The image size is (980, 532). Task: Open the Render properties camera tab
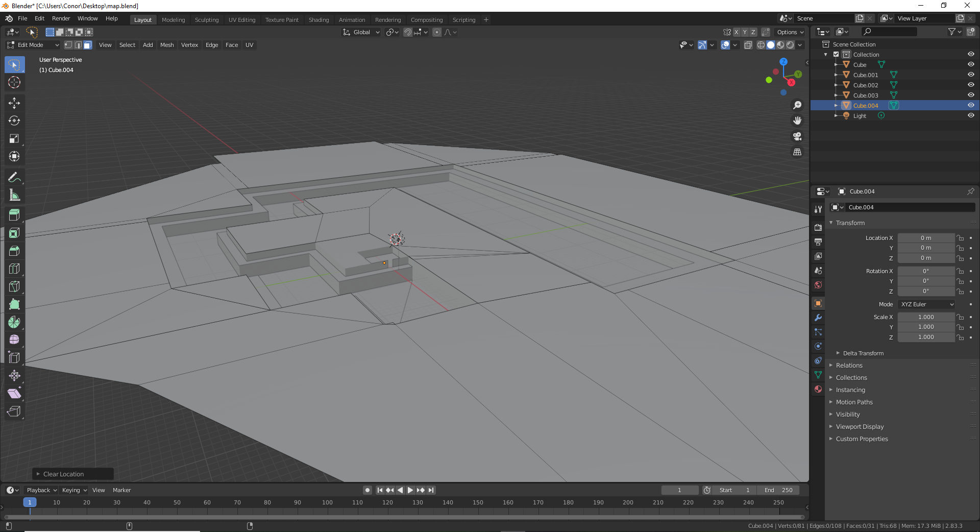coord(818,228)
